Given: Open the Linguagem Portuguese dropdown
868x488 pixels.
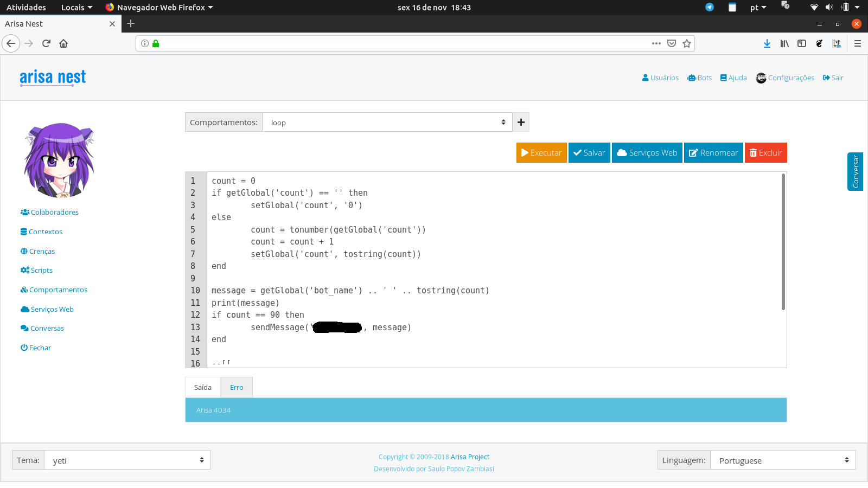Looking at the screenshot, I should point(783,460).
